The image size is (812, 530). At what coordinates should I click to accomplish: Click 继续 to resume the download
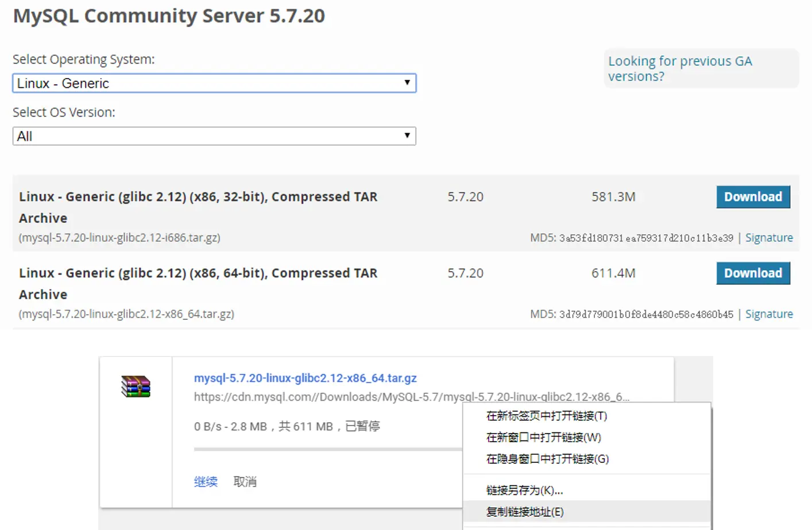tap(206, 482)
